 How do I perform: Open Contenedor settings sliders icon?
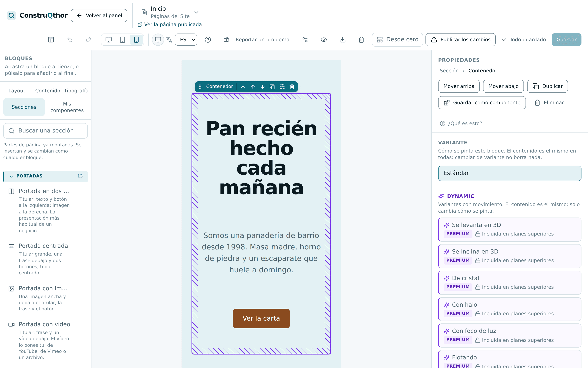click(x=282, y=87)
